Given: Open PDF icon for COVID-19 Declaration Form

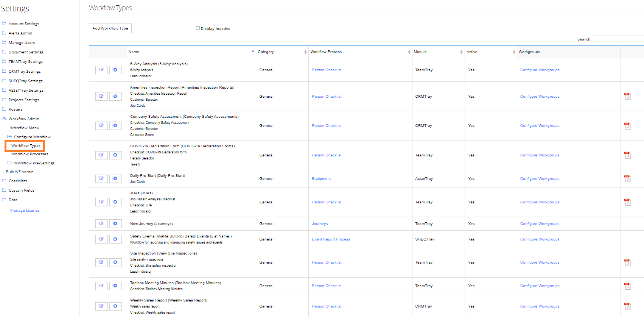Looking at the screenshot, I should click(627, 155).
